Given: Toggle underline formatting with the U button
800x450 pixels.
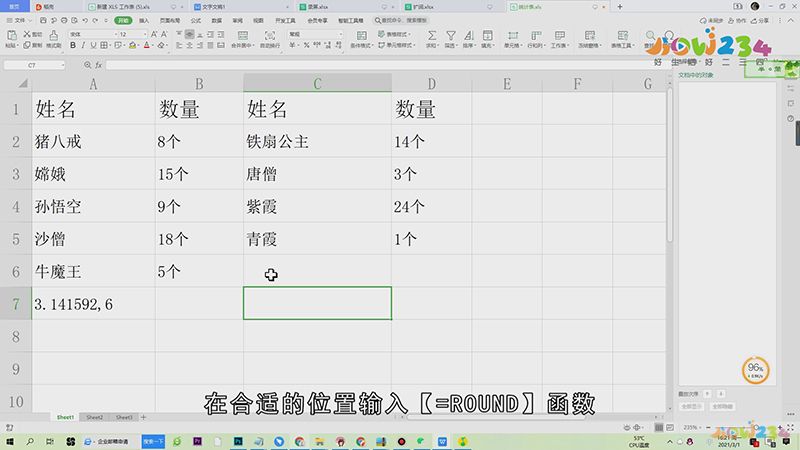Looking at the screenshot, I should click(93, 45).
